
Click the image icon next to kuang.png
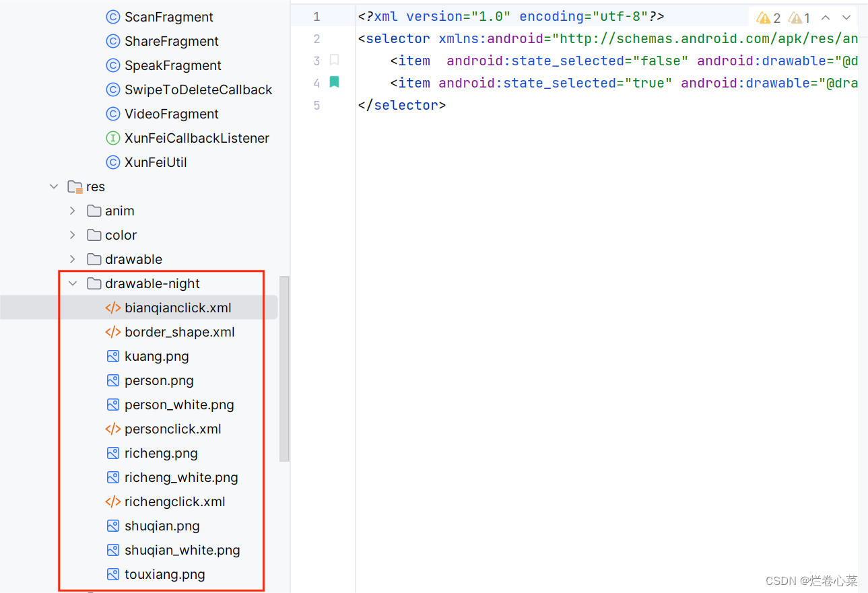(112, 356)
